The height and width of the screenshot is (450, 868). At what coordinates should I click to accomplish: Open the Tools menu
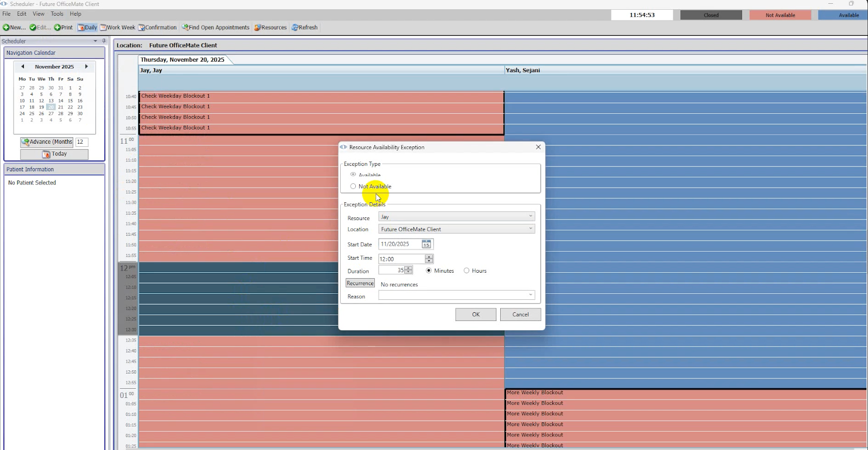pos(57,14)
